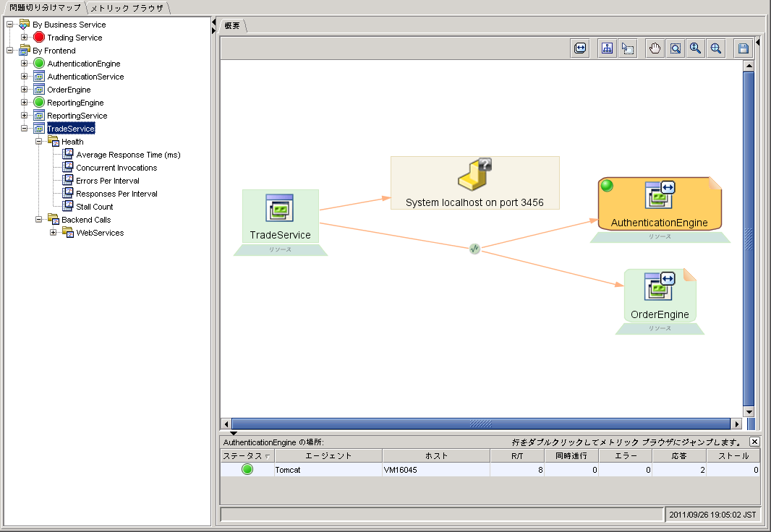Expand the Trading Service node
This screenshot has width=771, height=532.
tap(24, 38)
